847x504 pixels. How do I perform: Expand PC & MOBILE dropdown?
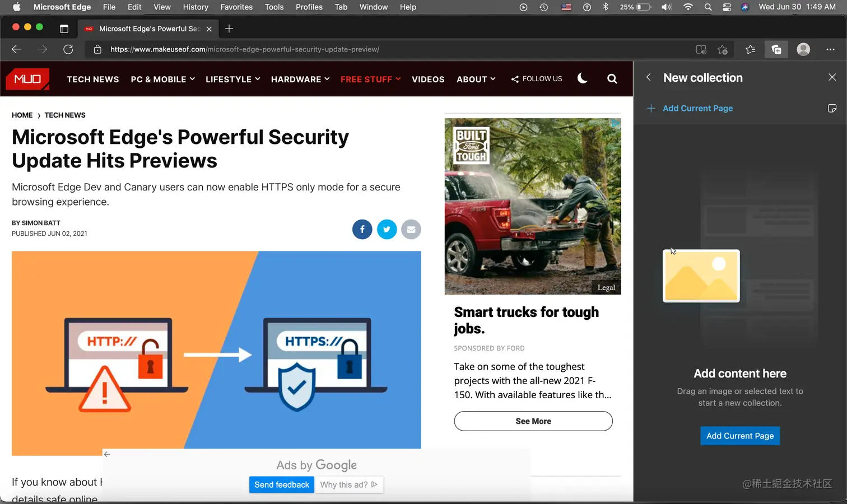[x=162, y=79]
